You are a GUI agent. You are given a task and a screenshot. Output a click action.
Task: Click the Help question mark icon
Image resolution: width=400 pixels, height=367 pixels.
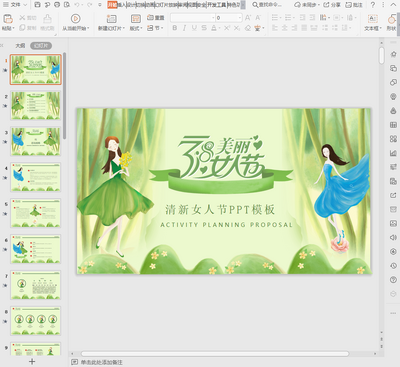click(373, 5)
